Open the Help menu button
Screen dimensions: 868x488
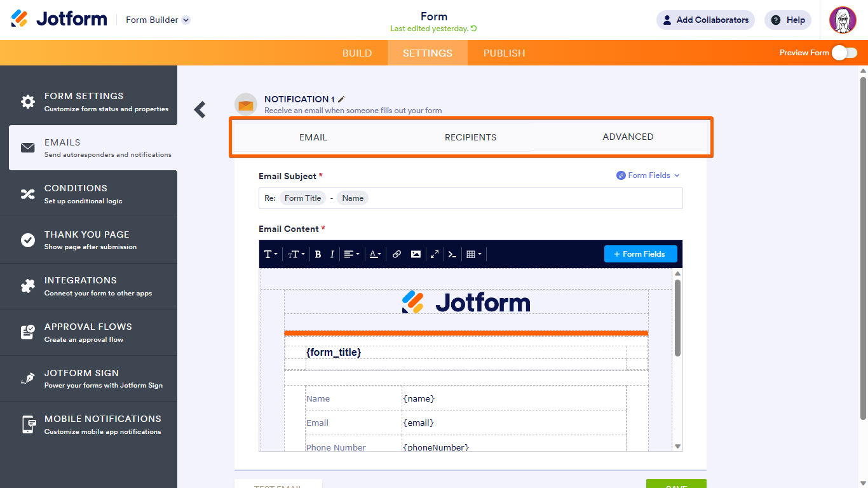[788, 20]
